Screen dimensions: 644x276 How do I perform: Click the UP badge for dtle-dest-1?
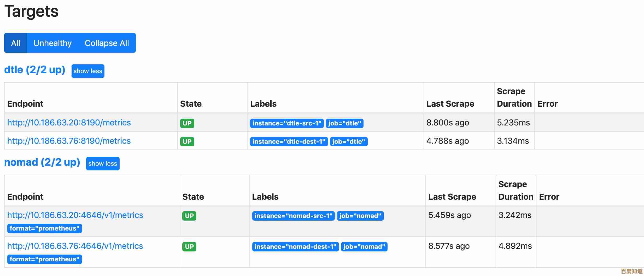(x=187, y=142)
